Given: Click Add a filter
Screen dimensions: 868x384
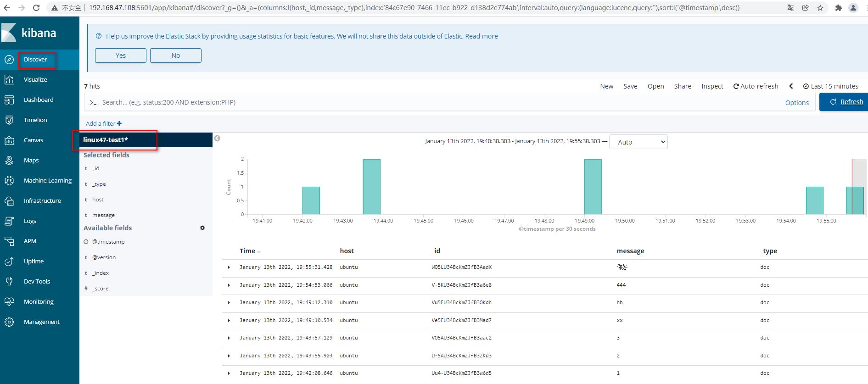Looking at the screenshot, I should tap(104, 123).
